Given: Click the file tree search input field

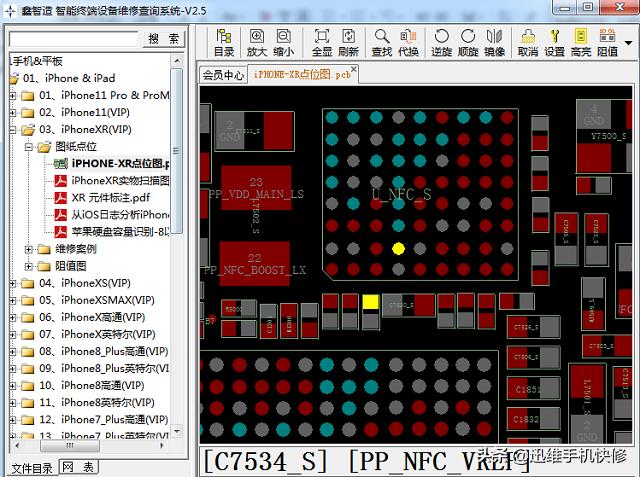Looking at the screenshot, I should tap(73, 39).
